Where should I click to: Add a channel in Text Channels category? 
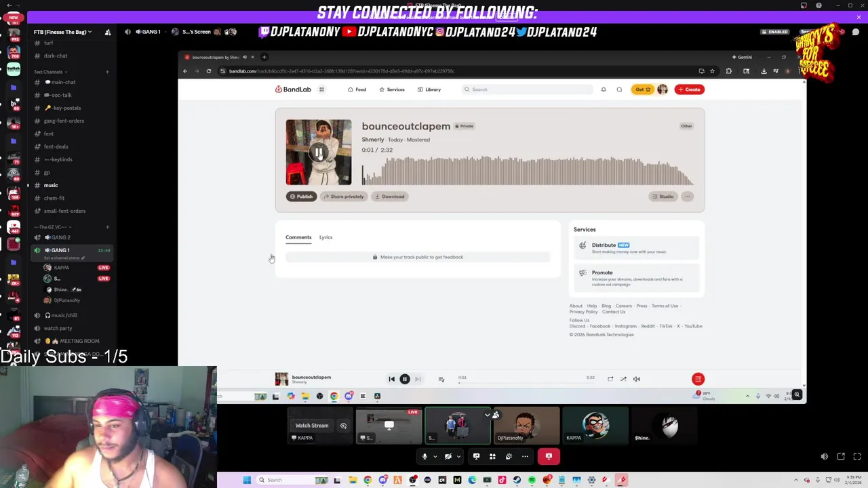click(x=107, y=72)
